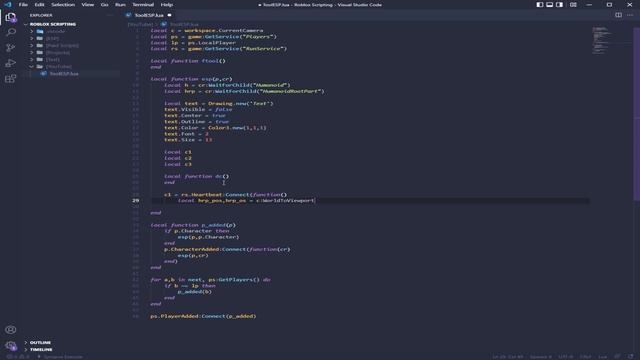Open the Extensions view
Viewport: 640px width, 360px height.
[11, 78]
